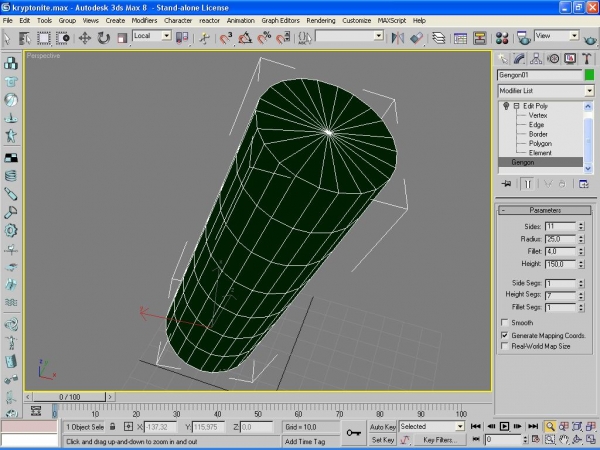Collapse the Parameters rollout
Image resolution: width=600 pixels, height=450 pixels.
pyautogui.click(x=545, y=210)
